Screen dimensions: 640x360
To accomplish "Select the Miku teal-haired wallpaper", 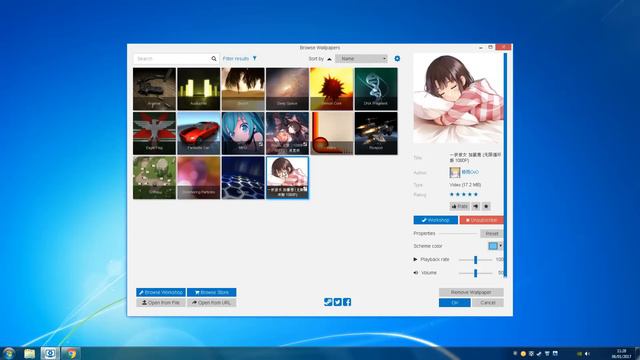I will pos(243,133).
